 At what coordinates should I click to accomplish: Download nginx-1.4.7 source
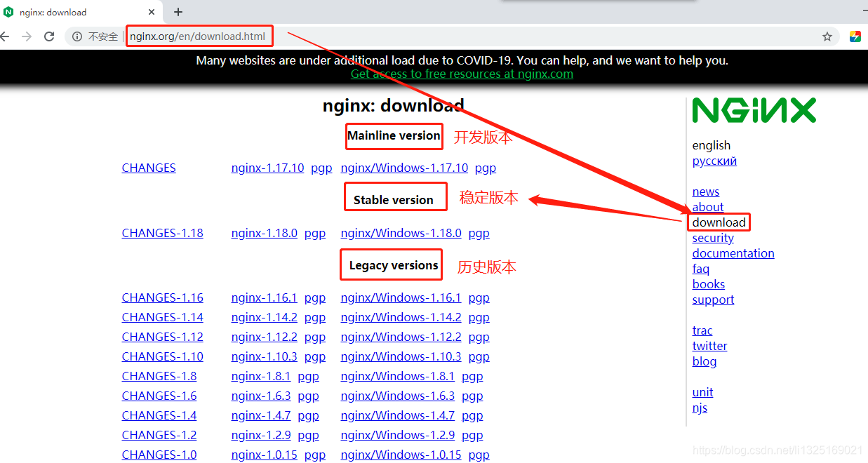261,415
